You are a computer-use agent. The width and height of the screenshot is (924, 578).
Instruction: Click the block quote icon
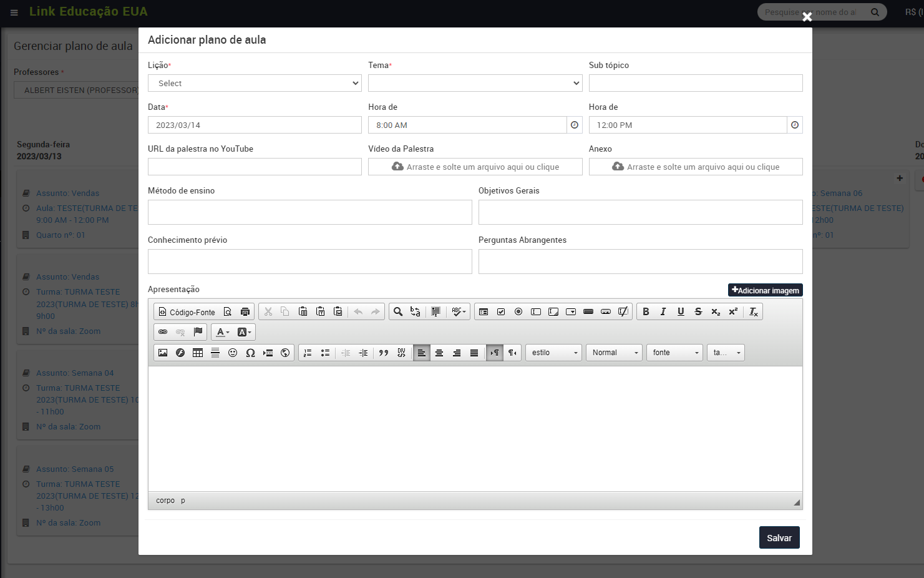click(x=384, y=353)
